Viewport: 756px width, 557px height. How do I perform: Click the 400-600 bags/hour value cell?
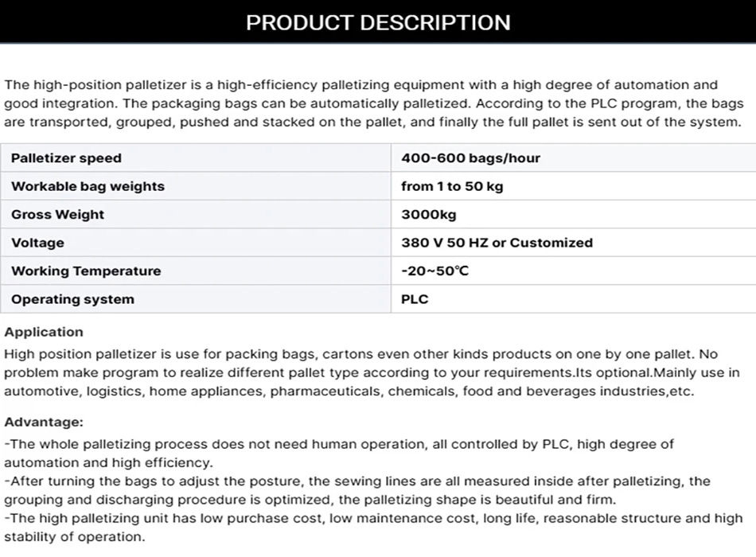click(470, 158)
